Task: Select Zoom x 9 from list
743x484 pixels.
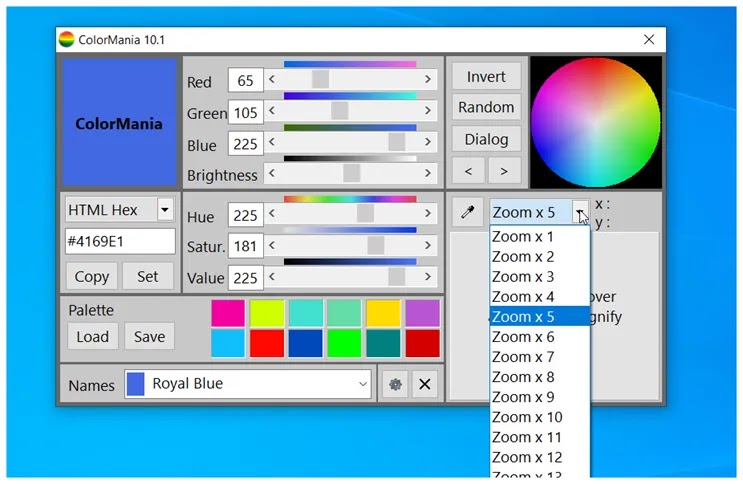Action: [x=540, y=397]
